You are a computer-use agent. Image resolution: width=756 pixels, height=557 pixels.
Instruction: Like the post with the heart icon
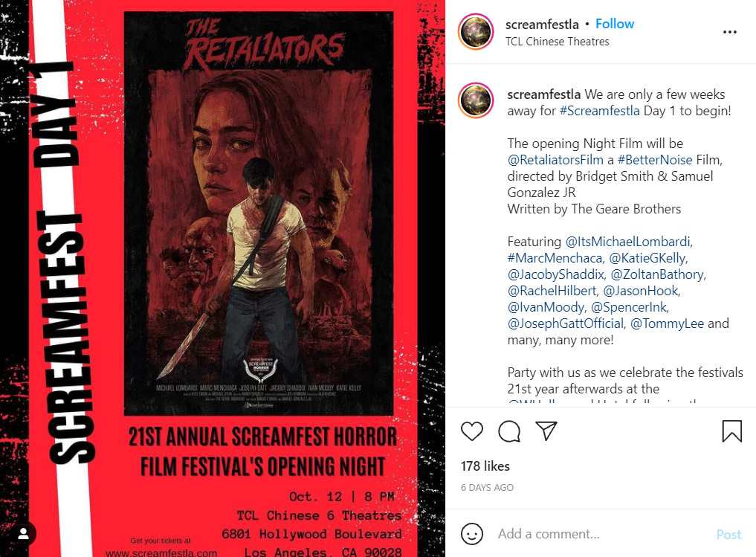pyautogui.click(x=471, y=431)
